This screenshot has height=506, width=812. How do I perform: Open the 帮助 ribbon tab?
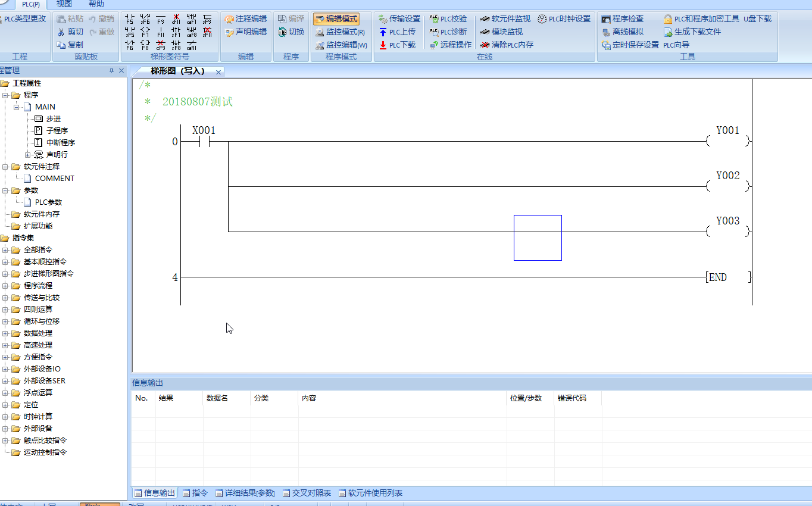point(96,4)
